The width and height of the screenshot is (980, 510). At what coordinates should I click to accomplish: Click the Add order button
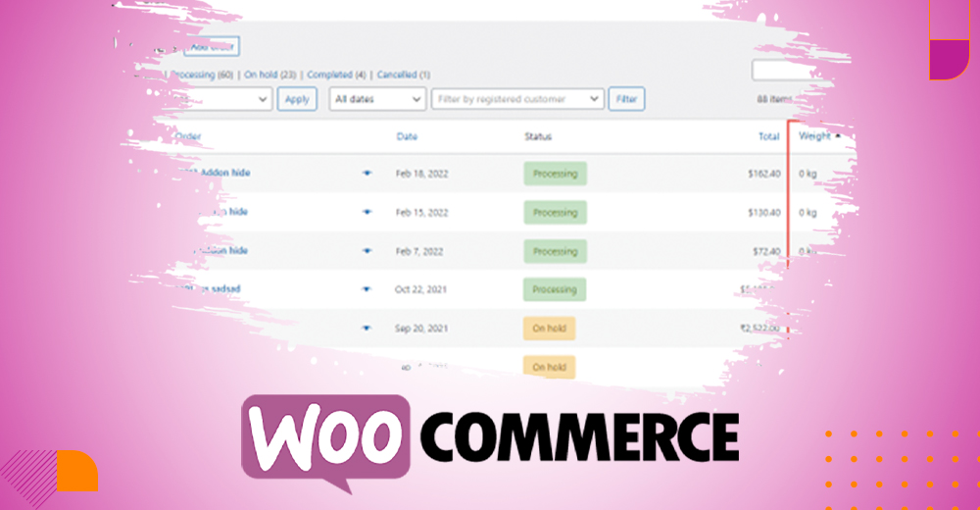pyautogui.click(x=212, y=46)
